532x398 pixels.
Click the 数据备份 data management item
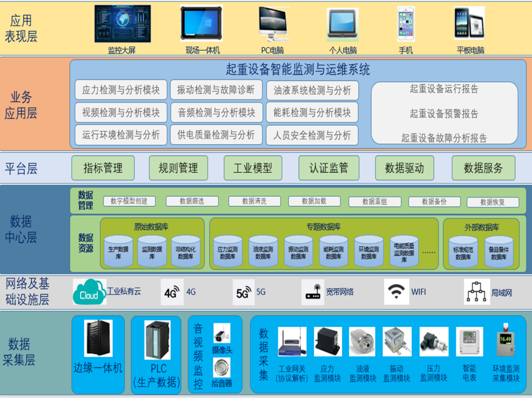[434, 202]
